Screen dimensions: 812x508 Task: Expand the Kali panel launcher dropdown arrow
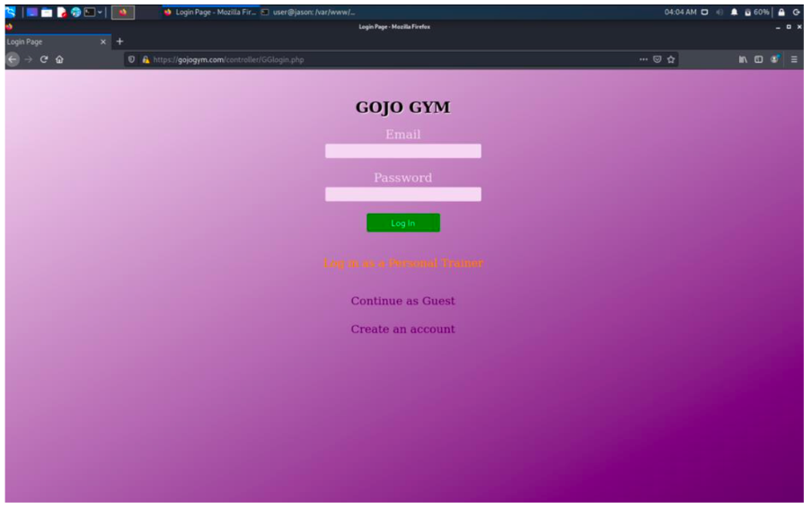point(101,13)
